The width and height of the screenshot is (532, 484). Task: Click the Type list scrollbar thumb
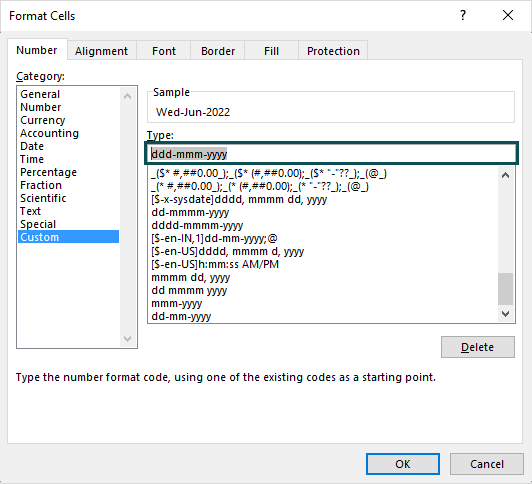pos(505,289)
